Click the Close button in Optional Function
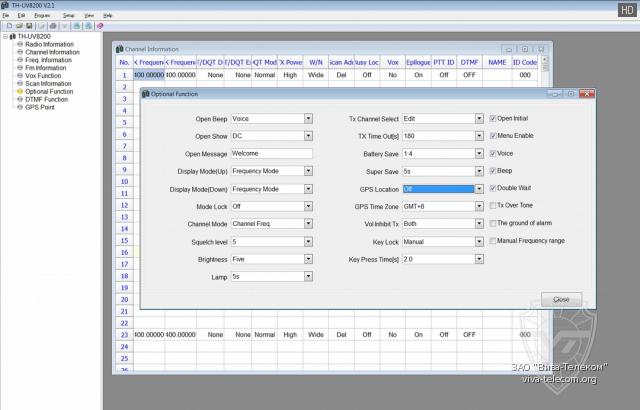This screenshot has height=410, width=640. 561,299
